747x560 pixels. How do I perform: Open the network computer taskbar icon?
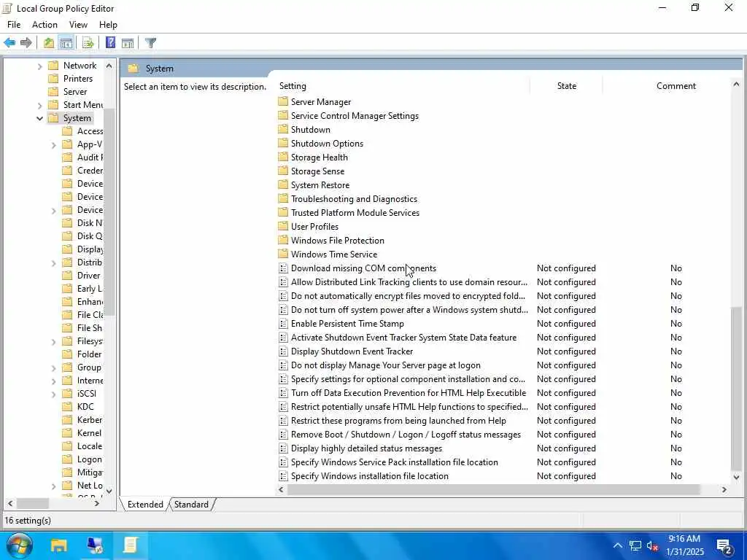point(95,545)
